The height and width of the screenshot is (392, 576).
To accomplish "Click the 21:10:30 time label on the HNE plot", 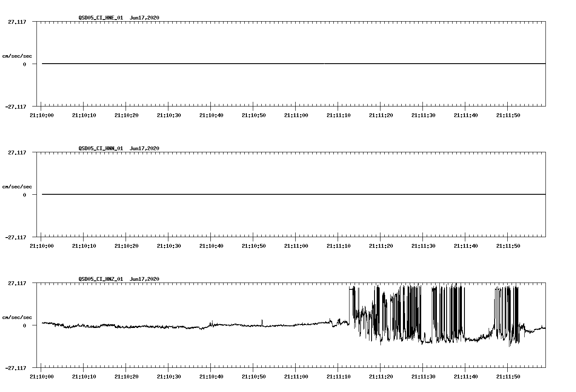I will point(169,115).
